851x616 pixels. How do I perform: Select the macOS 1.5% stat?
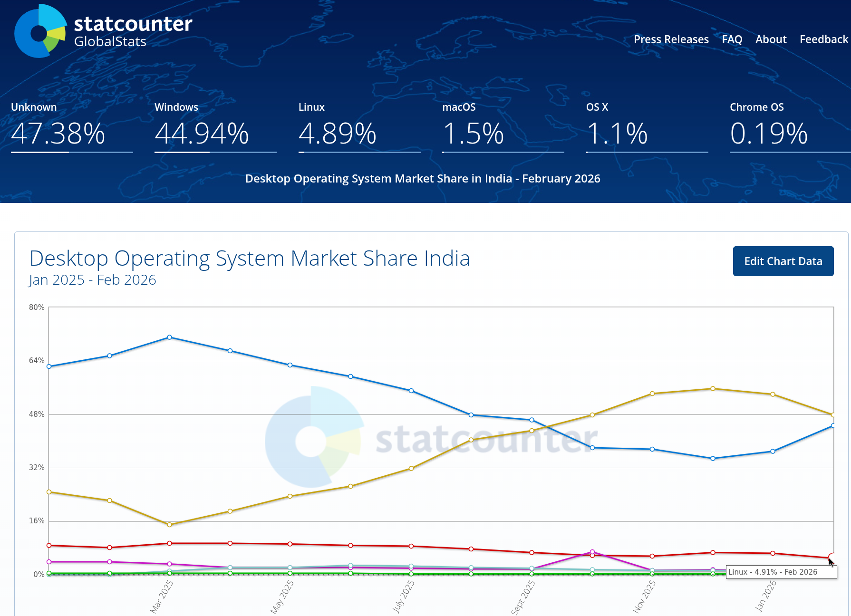click(503, 127)
